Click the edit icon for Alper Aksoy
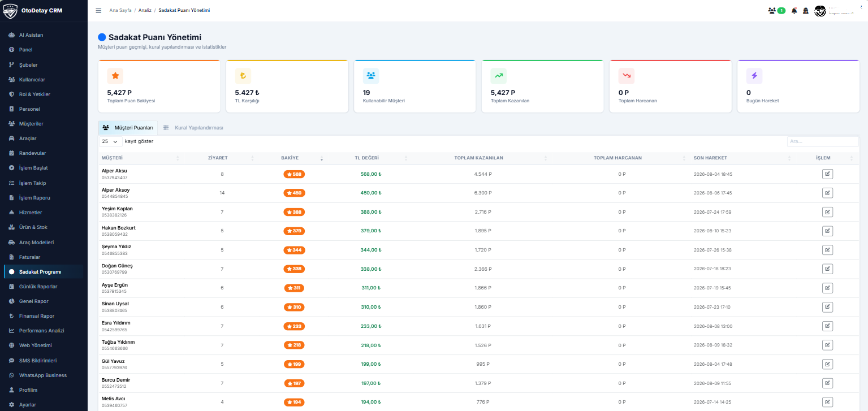Image resolution: width=868 pixels, height=411 pixels. pos(827,193)
